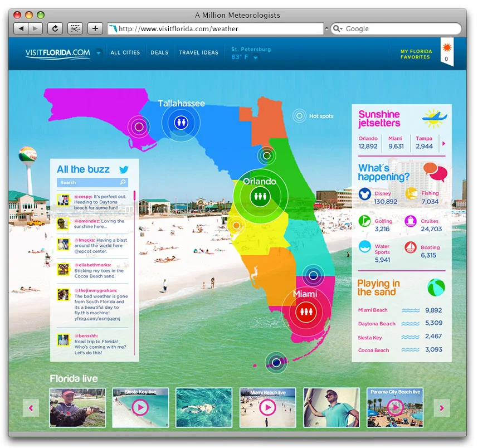This screenshot has width=478, height=448.
Task: Click the Florida favicon in the address bar
Action: pos(114,28)
